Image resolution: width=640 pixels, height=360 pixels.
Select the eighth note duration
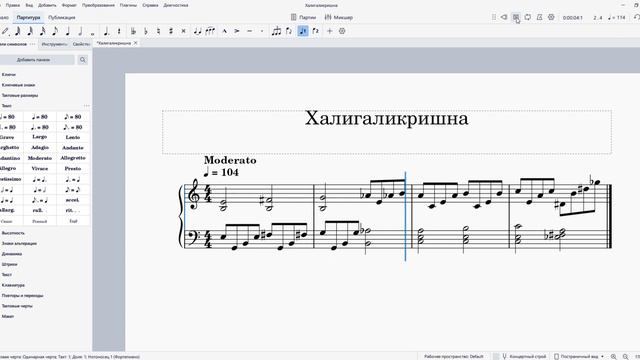pos(55,31)
